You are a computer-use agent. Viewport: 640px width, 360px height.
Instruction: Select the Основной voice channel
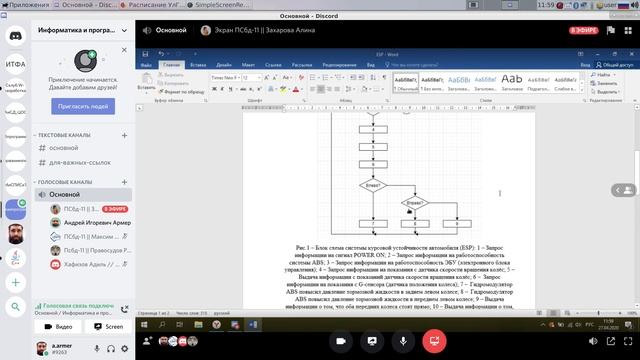83,195
